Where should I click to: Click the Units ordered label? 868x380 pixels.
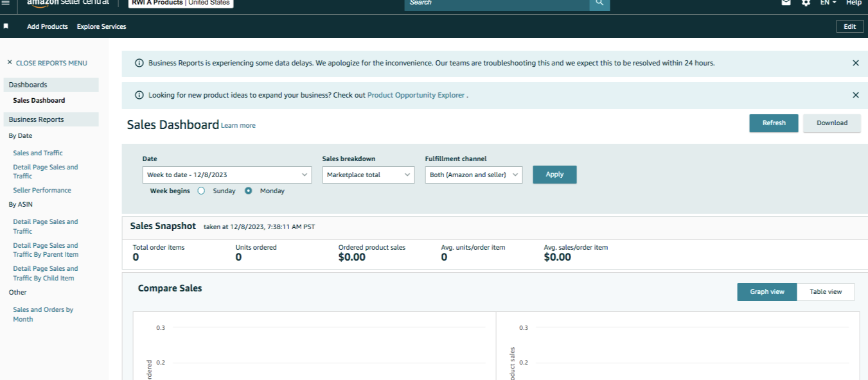pos(256,247)
